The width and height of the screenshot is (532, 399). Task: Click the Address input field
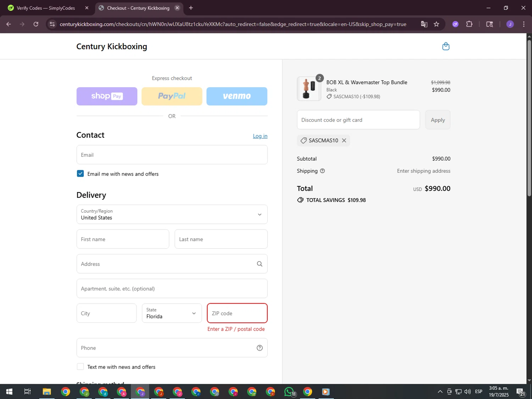(172, 264)
